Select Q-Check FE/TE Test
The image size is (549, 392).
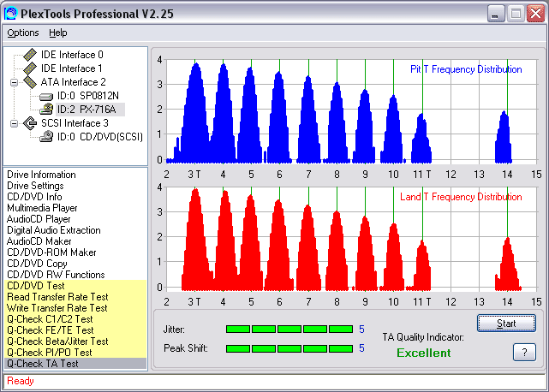pyautogui.click(x=75, y=330)
